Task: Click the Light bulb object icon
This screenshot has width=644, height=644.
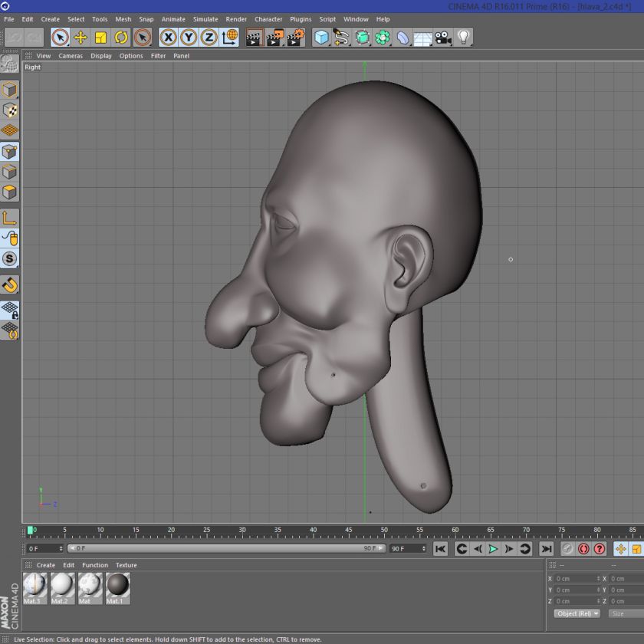Action: (464, 37)
